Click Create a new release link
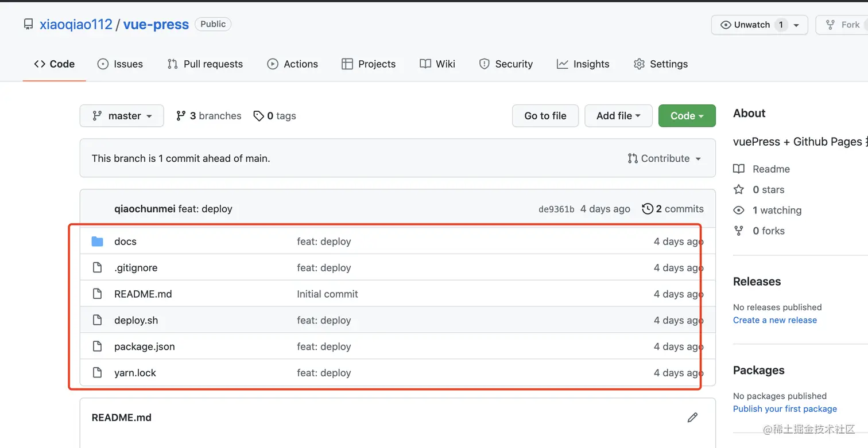Screen dimensions: 868x448 774,320
